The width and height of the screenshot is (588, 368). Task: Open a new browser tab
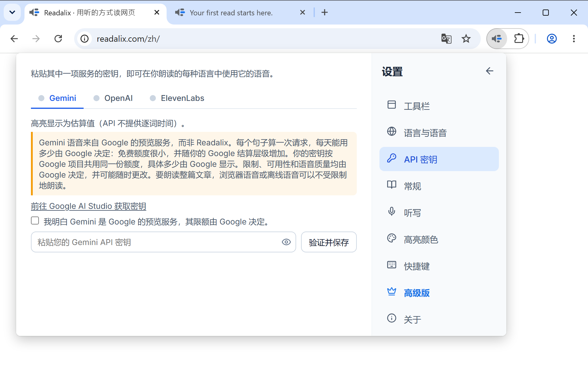pos(325,13)
